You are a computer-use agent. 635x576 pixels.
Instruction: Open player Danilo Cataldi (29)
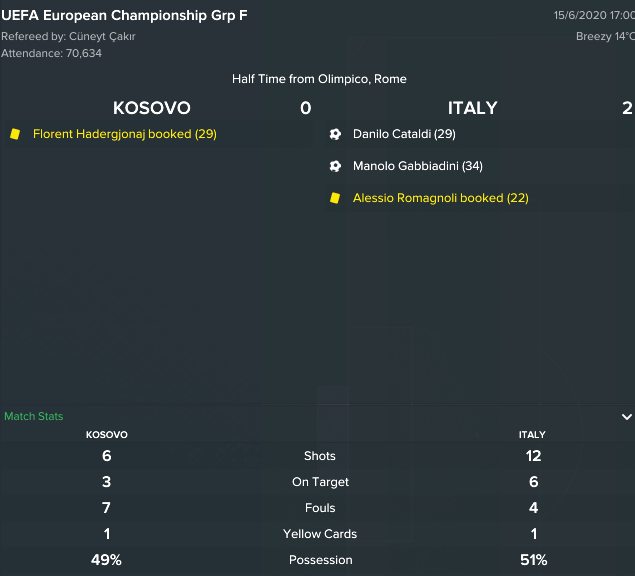pyautogui.click(x=404, y=134)
